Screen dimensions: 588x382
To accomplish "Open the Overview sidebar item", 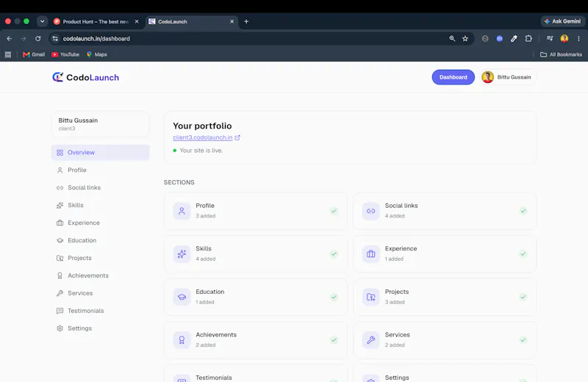I will point(100,153).
